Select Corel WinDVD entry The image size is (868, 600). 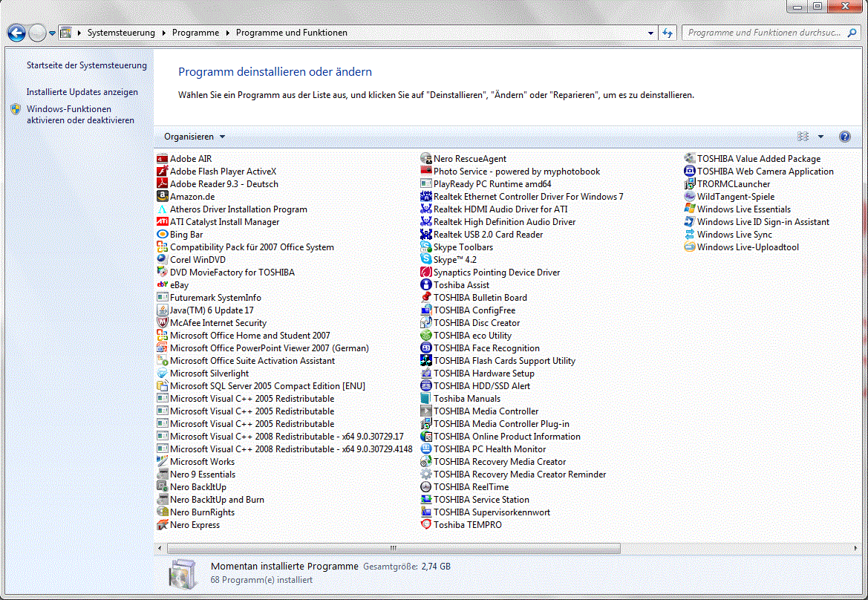[192, 260]
